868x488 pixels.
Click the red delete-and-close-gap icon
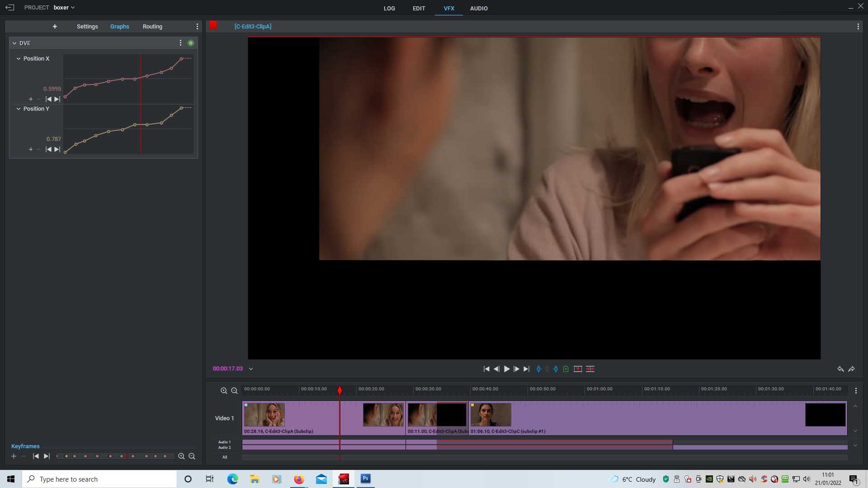pyautogui.click(x=590, y=369)
